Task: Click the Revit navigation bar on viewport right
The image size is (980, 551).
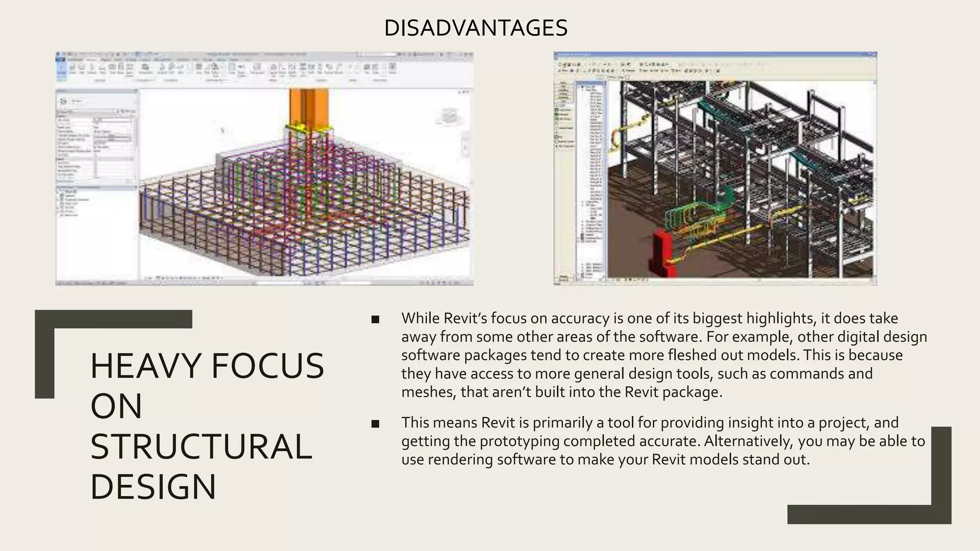Action: point(466,143)
